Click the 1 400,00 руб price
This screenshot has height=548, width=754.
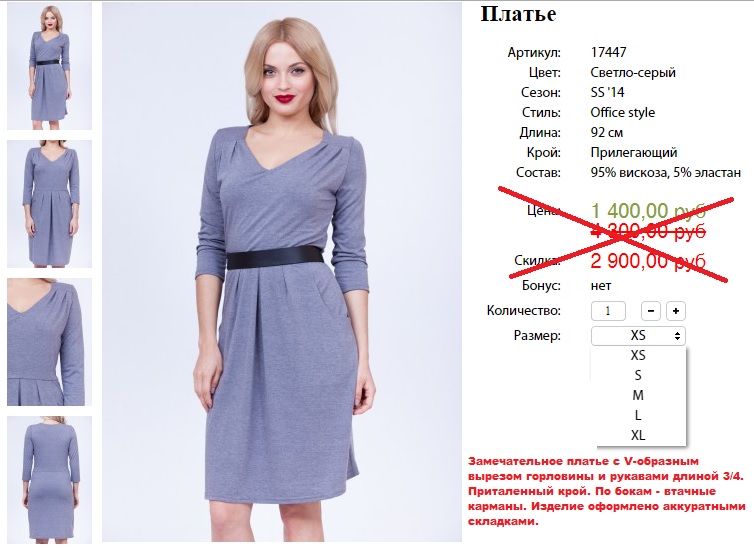pyautogui.click(x=648, y=211)
